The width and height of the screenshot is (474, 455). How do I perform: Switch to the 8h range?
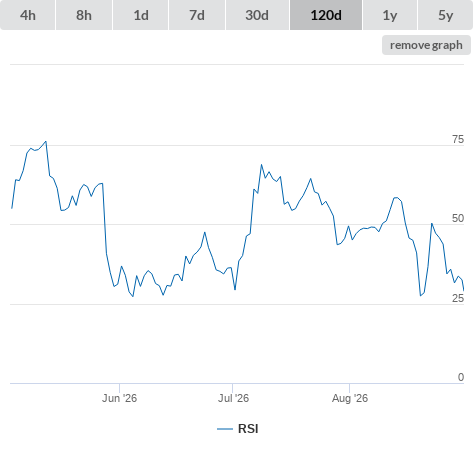tap(84, 15)
